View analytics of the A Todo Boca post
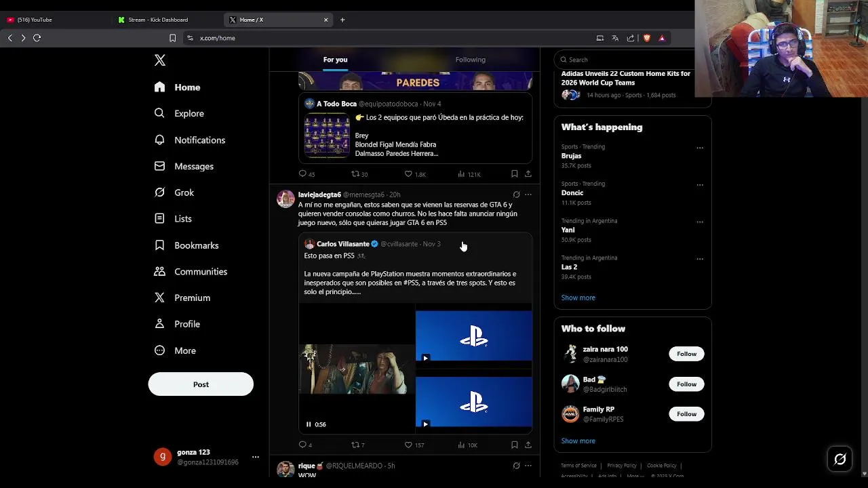 pyautogui.click(x=461, y=174)
